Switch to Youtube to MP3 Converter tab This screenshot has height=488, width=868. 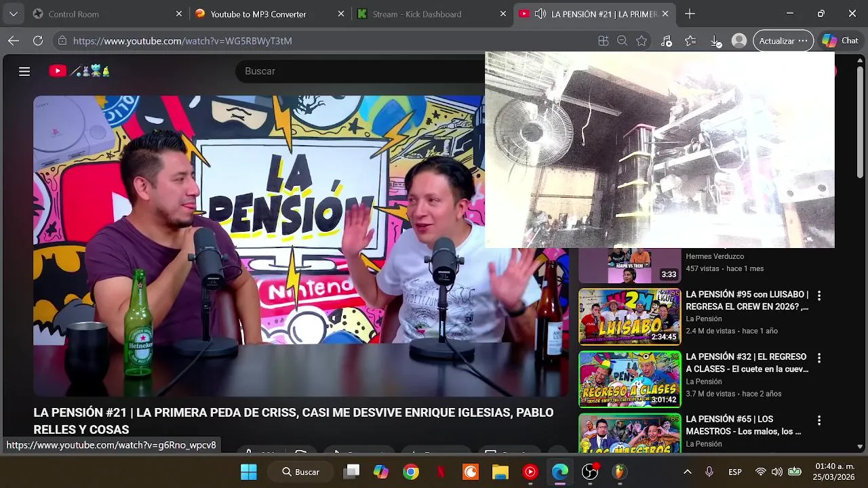tap(258, 14)
